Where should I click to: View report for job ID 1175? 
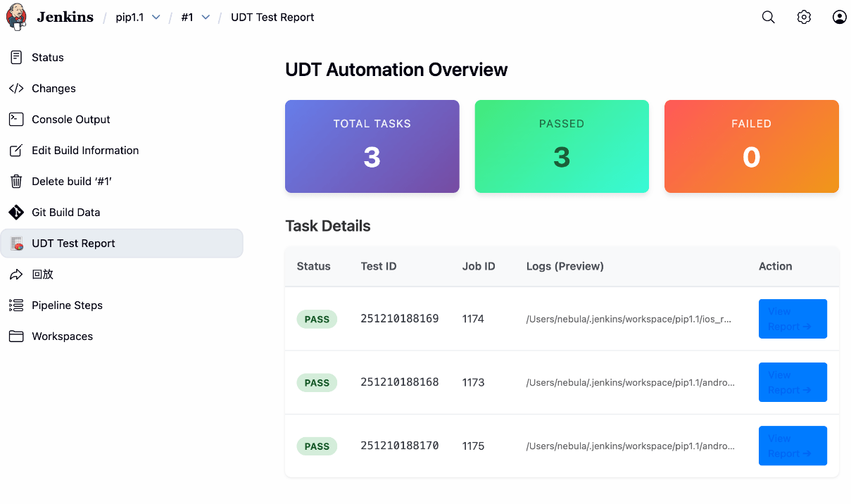pyautogui.click(x=792, y=446)
